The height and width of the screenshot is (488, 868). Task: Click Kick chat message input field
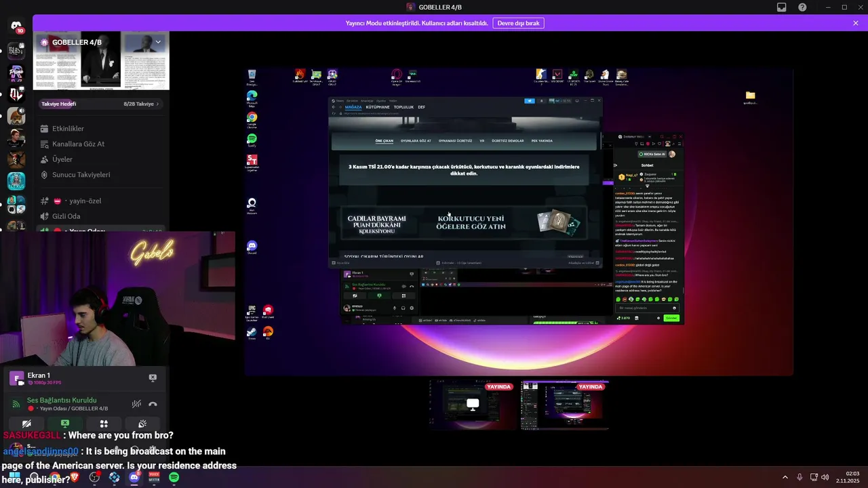pos(648,308)
